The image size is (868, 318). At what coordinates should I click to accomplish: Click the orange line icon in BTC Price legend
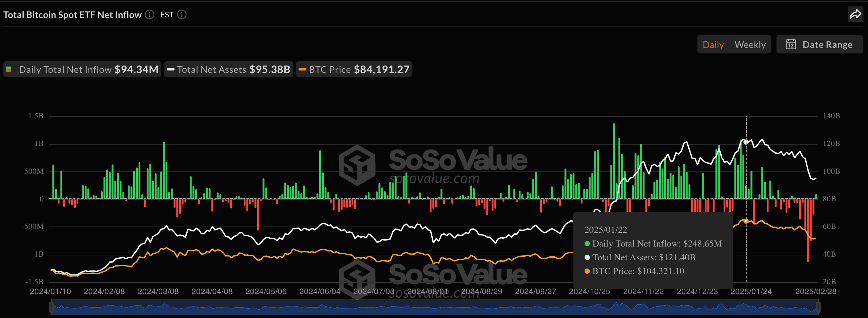point(302,69)
